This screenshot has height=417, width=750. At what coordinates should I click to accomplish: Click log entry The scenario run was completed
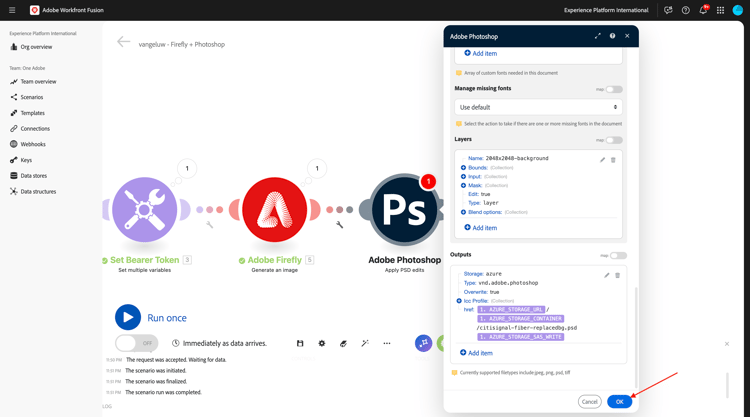pos(163,392)
